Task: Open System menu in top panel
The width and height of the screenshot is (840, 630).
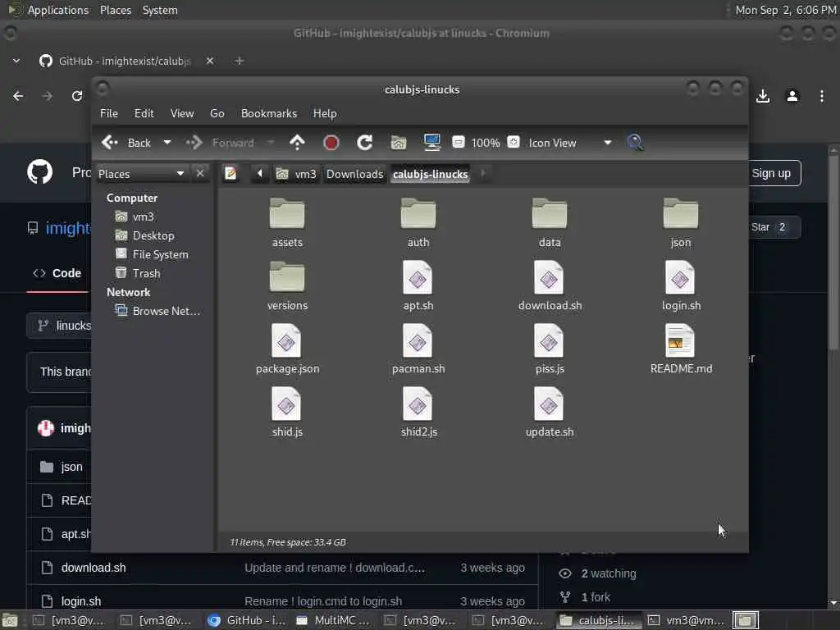Action: (160, 10)
